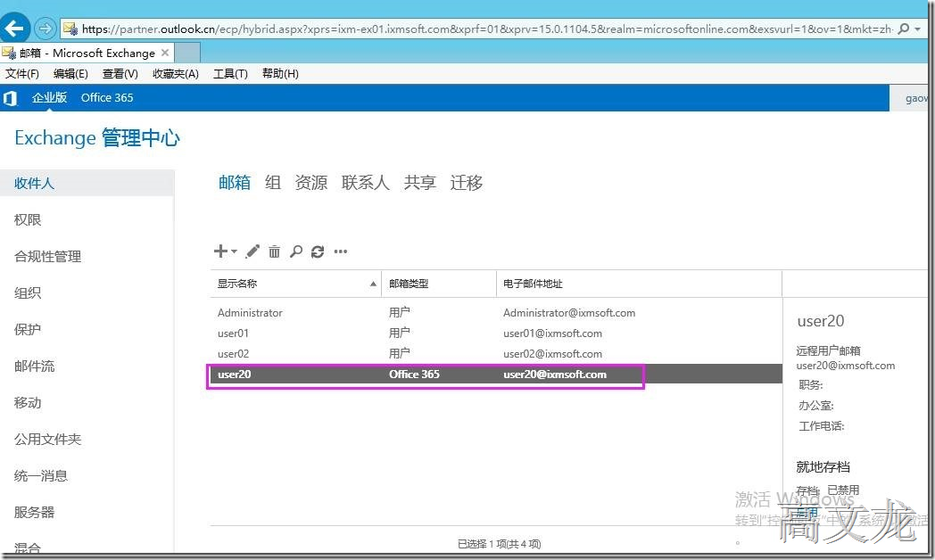The width and height of the screenshot is (935, 560).
Task: Select 合规性管理 in the left navigation
Action: coord(47,257)
